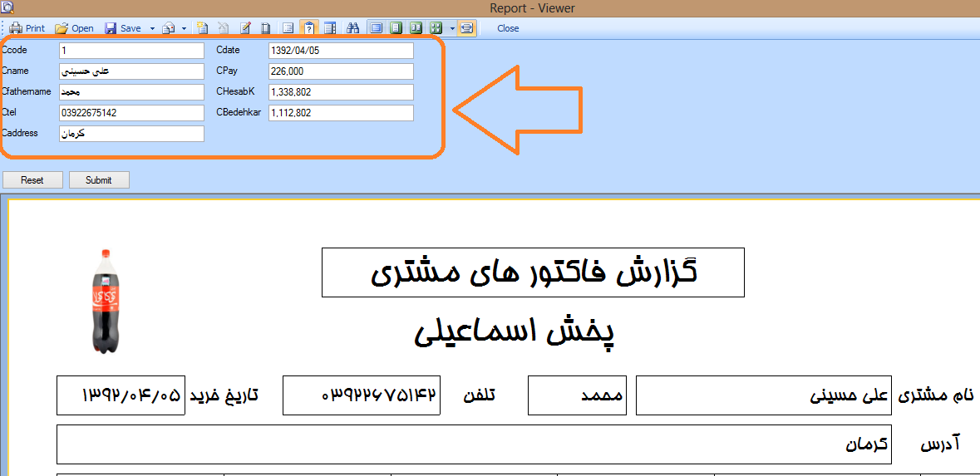This screenshot has height=476, width=980.
Task: Expand the multiple pages dropdown arrow
Action: [x=452, y=28]
